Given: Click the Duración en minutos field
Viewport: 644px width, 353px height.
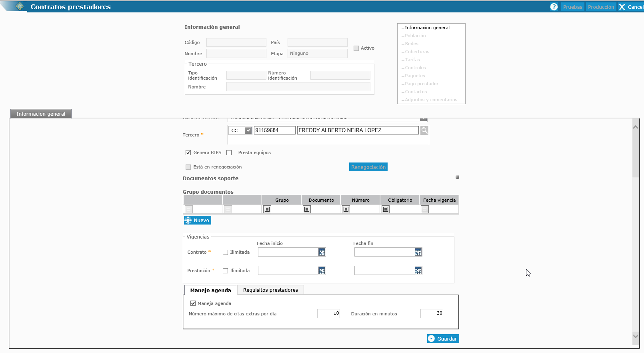Looking at the screenshot, I should (x=432, y=313).
